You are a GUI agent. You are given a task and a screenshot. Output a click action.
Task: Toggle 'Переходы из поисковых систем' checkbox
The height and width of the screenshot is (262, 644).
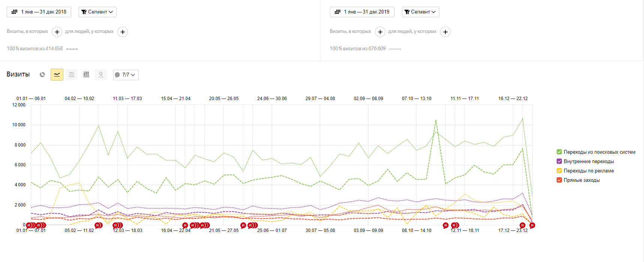(559, 152)
